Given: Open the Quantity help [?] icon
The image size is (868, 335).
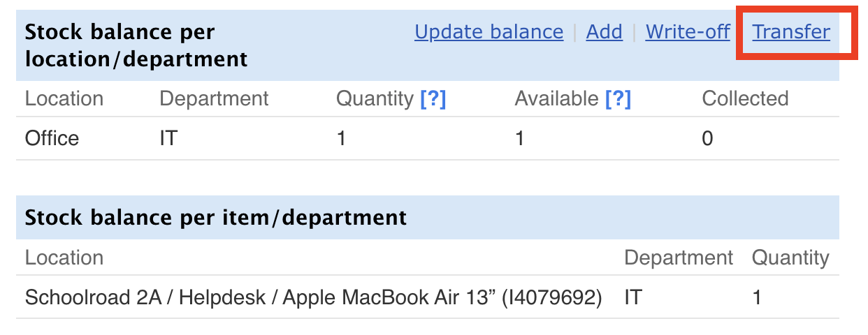Looking at the screenshot, I should 433,99.
